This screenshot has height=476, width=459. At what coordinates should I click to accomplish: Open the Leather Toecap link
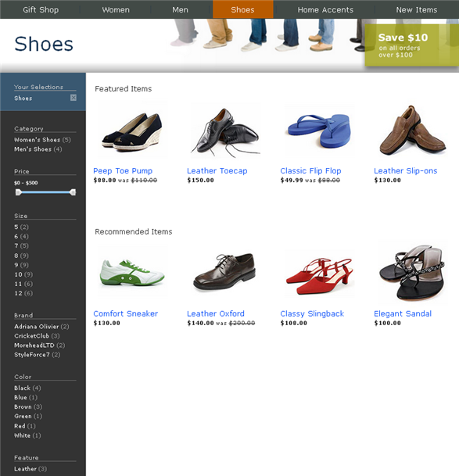217,171
